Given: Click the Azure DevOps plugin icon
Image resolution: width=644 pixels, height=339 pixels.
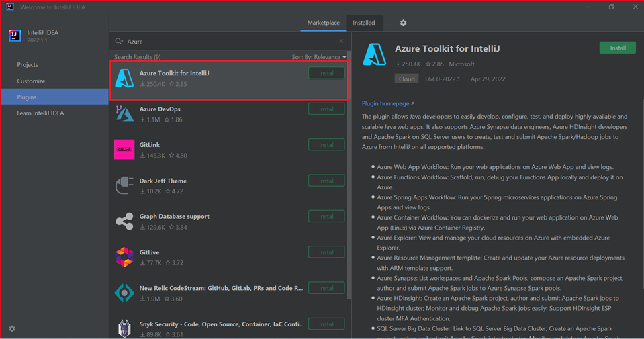Looking at the screenshot, I should tap(124, 113).
